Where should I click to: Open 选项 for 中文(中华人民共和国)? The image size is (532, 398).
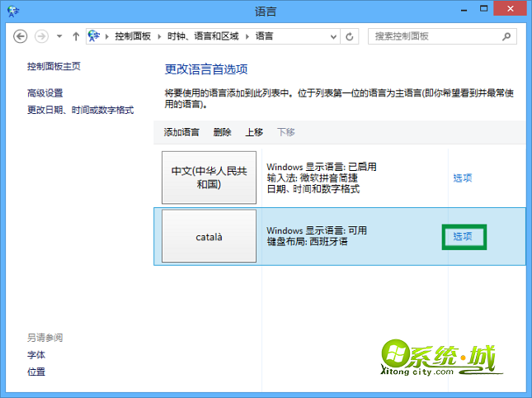(x=463, y=178)
